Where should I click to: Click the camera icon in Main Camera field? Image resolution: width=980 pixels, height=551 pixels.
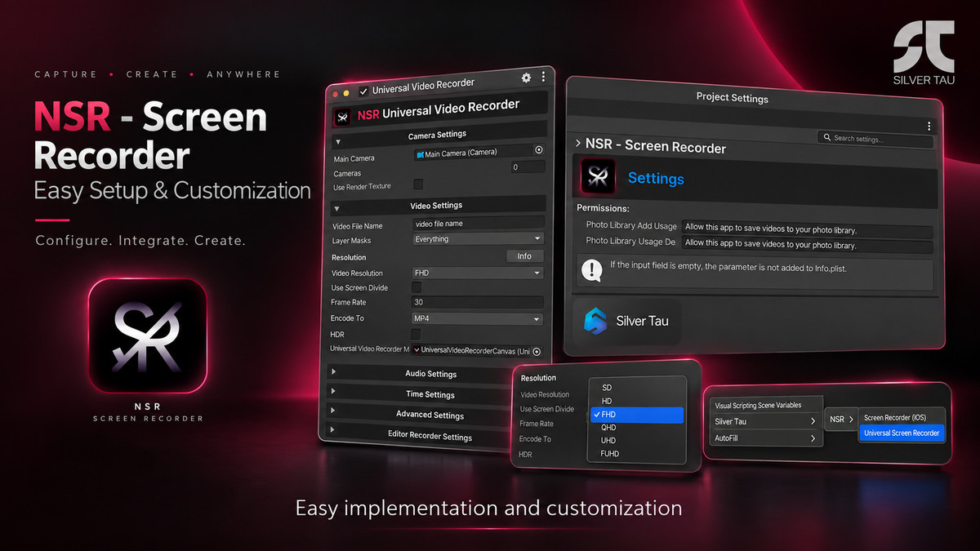[420, 153]
